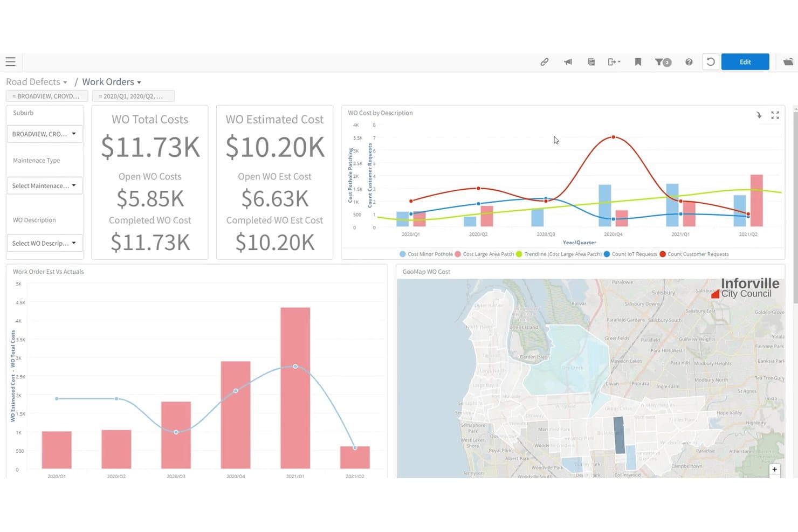Click the blue Edit button
The image size is (798, 532).
[745, 62]
